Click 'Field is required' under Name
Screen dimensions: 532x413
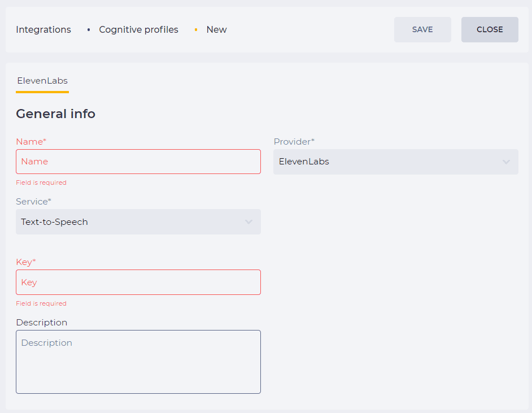(x=41, y=182)
